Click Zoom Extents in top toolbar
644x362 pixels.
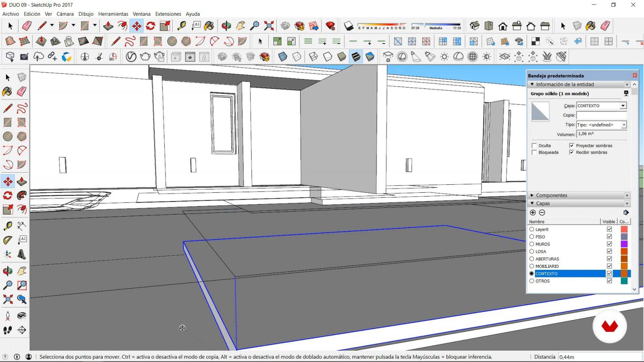269,26
